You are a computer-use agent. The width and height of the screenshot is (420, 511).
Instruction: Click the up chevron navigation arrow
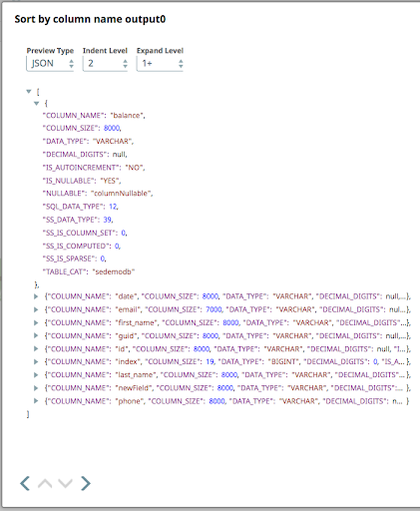coord(45,483)
